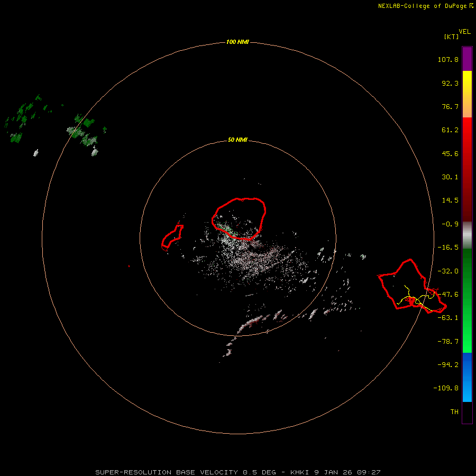This screenshot has width=476, height=476.
Task: Pick the blue color bar segment
Action: [x=467, y=377]
